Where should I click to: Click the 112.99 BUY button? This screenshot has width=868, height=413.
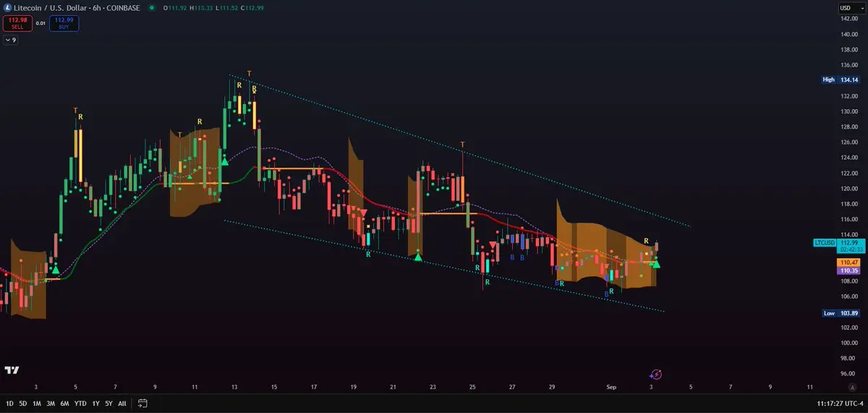[x=64, y=23]
